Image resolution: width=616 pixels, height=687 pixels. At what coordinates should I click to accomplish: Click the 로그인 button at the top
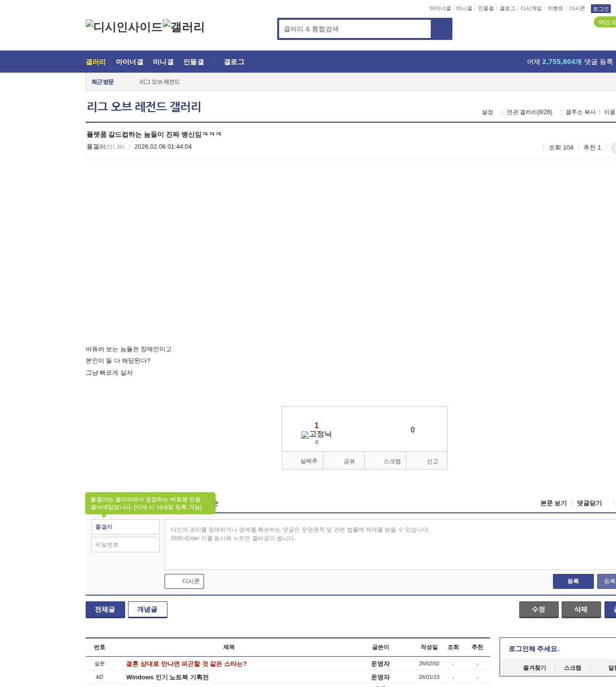pos(601,9)
